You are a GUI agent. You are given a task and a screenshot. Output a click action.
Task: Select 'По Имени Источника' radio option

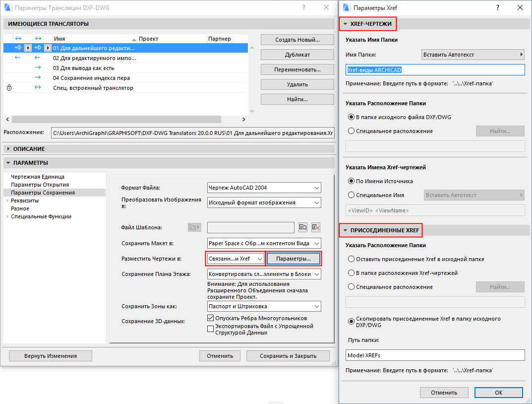tap(352, 181)
